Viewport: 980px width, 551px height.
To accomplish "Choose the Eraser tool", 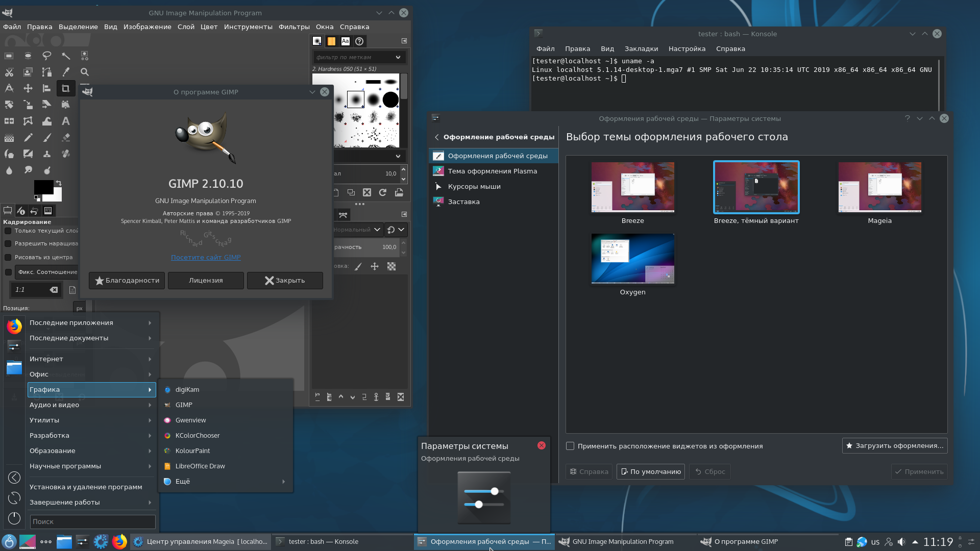I will tap(66, 137).
